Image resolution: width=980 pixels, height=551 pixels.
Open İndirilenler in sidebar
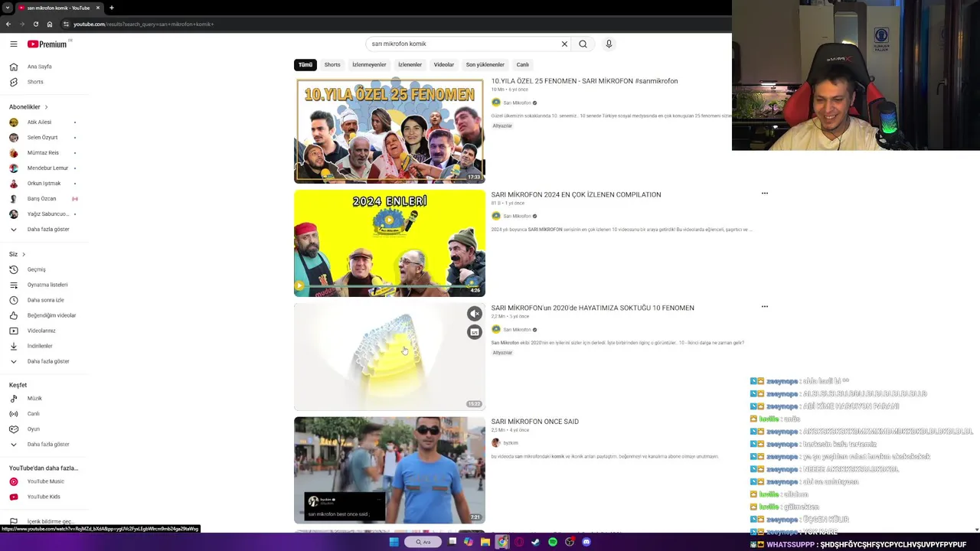click(x=40, y=346)
